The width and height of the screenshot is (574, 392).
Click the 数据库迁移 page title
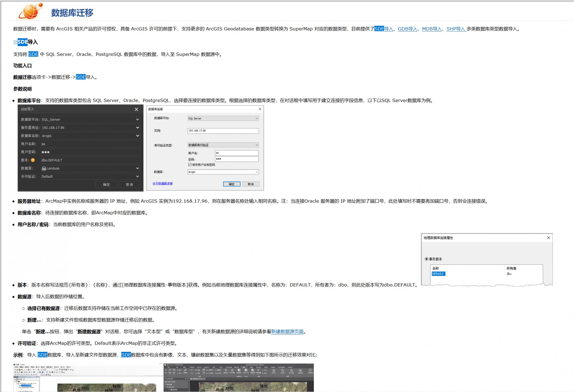[x=72, y=13]
